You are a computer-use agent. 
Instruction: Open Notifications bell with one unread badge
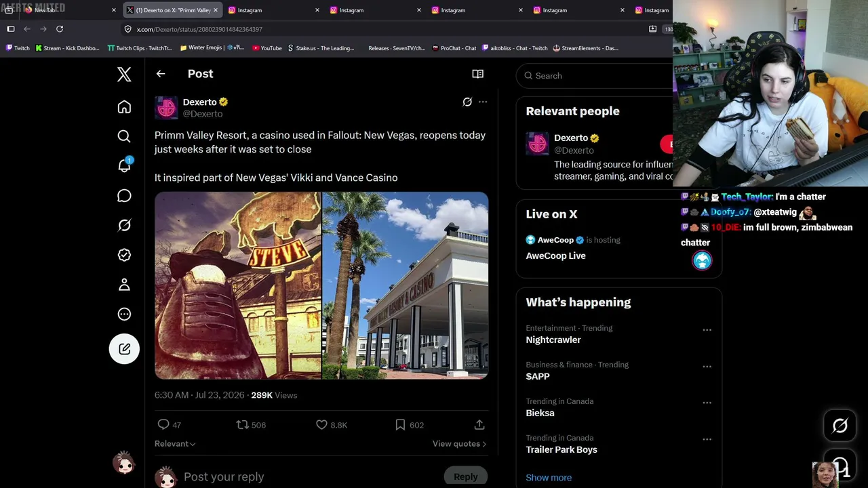[125, 165]
